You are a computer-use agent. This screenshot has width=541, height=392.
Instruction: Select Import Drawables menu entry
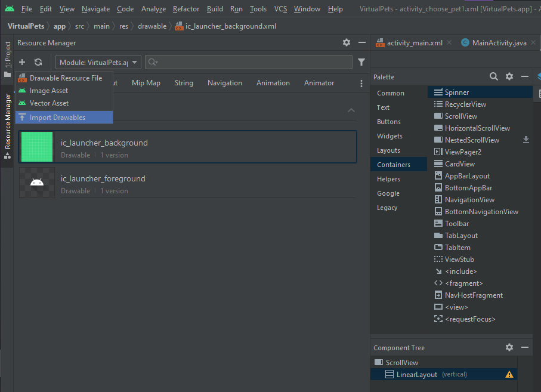pyautogui.click(x=57, y=118)
